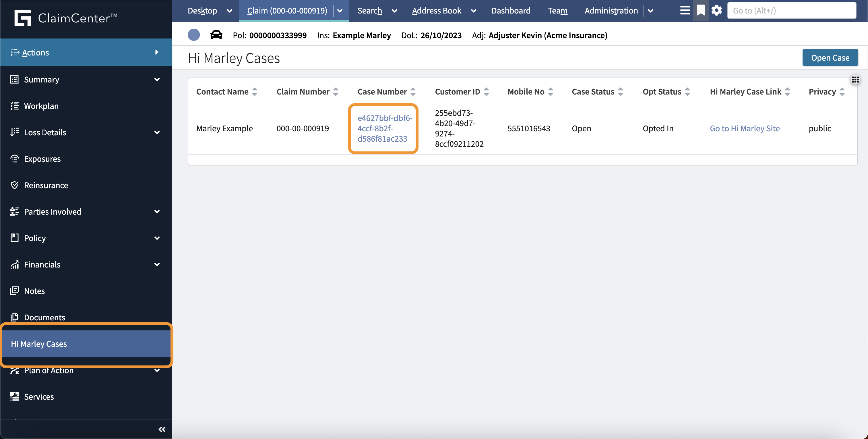Select the Summary icon in the sidebar
This screenshot has width=868, height=439.
14,79
